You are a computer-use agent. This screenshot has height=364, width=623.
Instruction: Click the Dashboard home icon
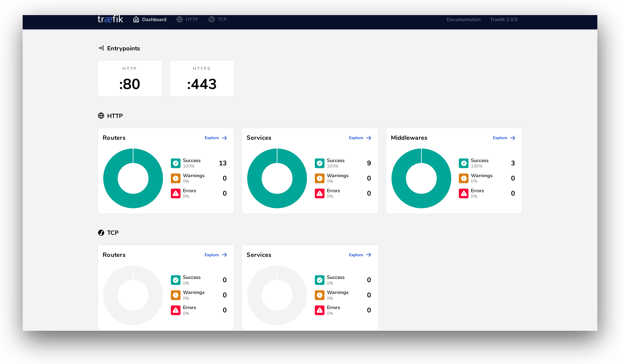tap(136, 19)
